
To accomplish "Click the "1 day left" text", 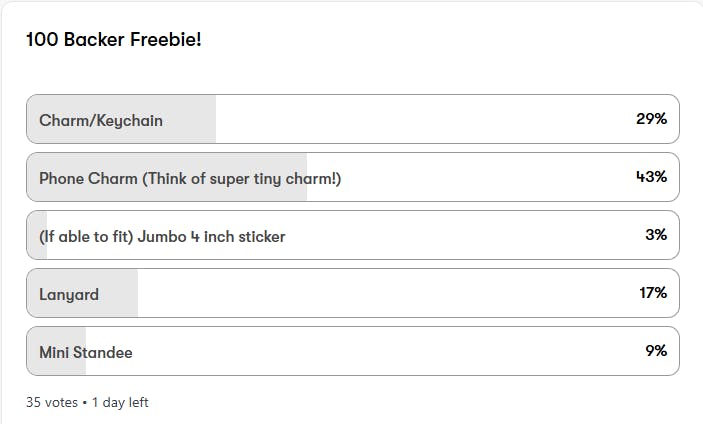I will (x=120, y=402).
